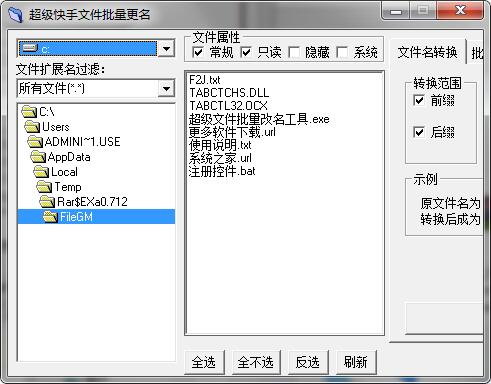
Task: Click the 全选 button
Action: [204, 362]
